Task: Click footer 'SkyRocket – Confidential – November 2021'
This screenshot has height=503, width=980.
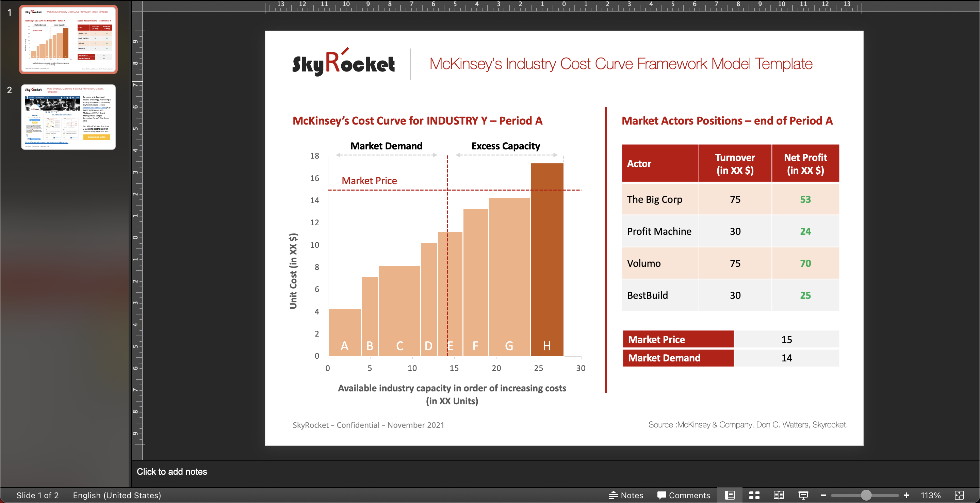Action: coord(368,425)
